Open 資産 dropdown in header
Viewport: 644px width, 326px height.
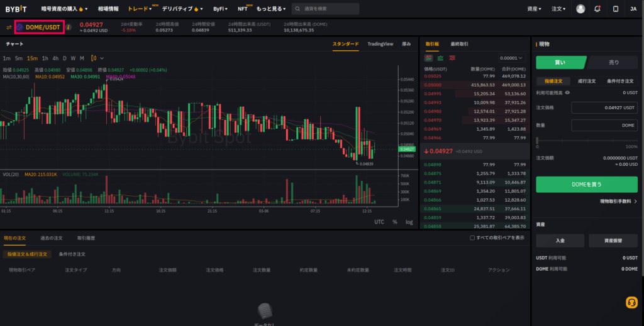tap(534, 9)
